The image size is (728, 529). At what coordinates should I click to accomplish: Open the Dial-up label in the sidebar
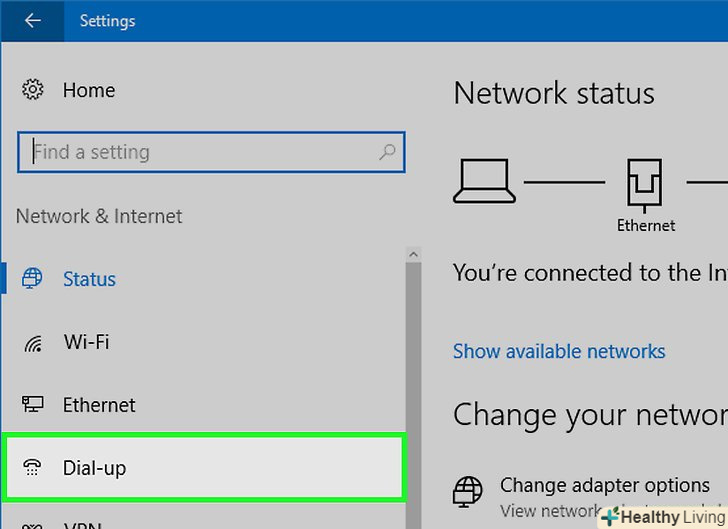tap(95, 467)
